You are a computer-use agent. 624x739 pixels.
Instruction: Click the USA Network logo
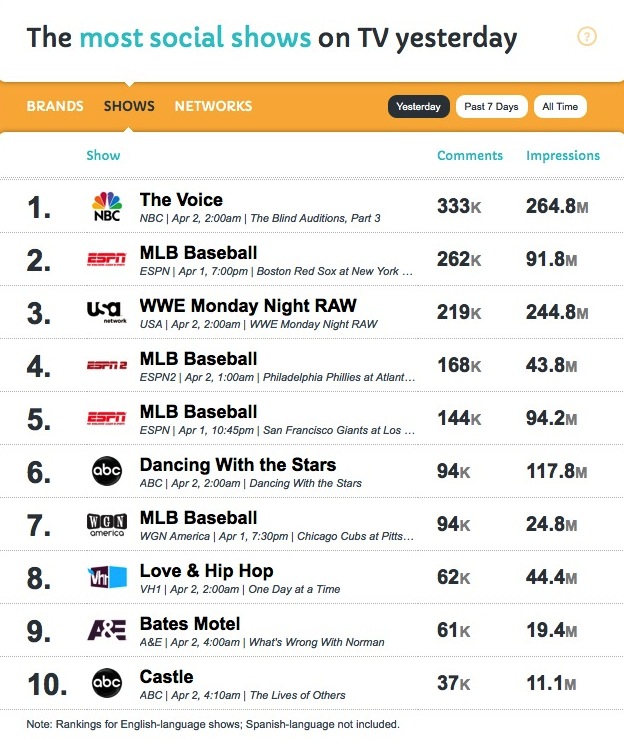pyautogui.click(x=106, y=312)
